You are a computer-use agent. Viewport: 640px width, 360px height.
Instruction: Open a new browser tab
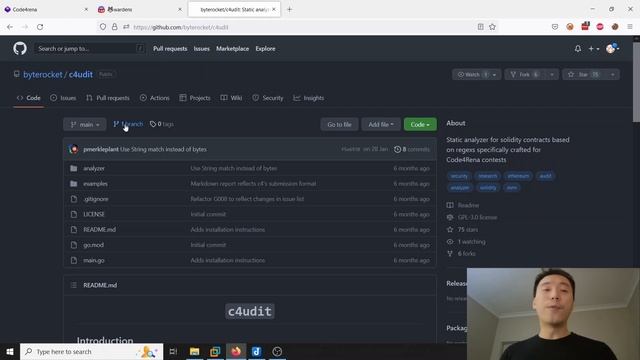coord(289,9)
